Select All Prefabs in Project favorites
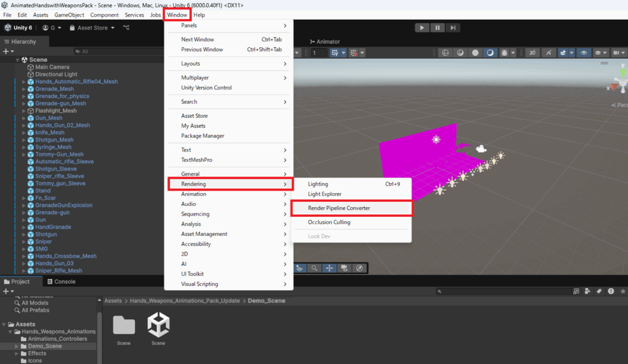The height and width of the screenshot is (364, 628). 35,311
